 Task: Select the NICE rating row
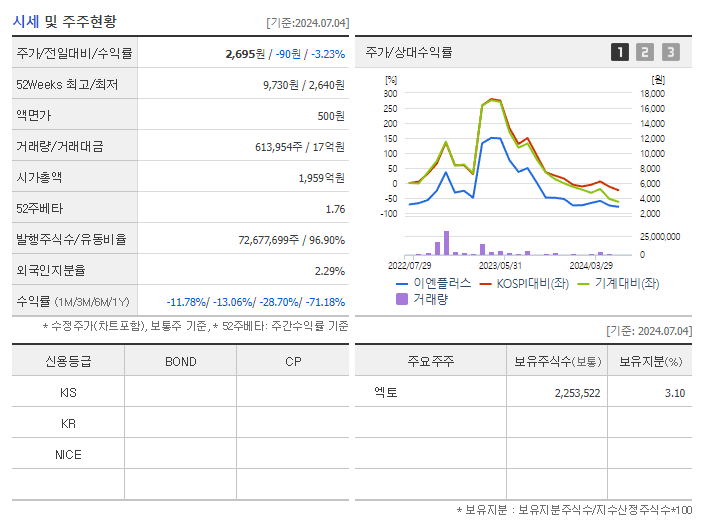pyautogui.click(x=180, y=455)
